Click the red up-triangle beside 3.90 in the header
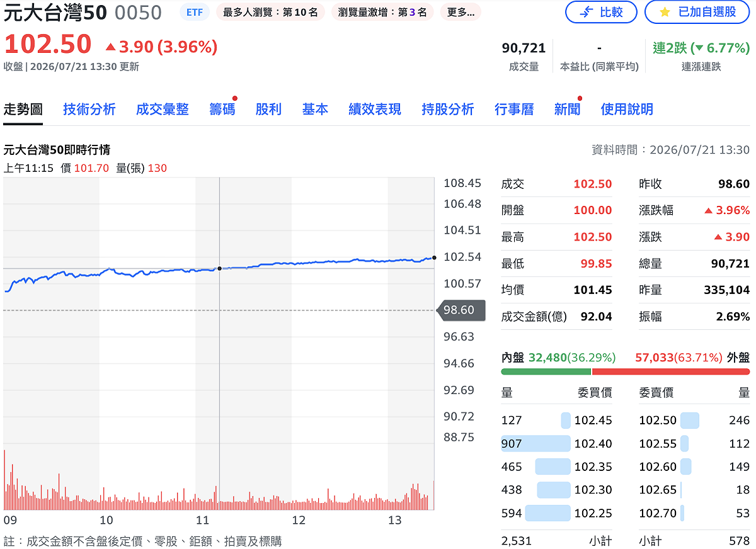 111,47
